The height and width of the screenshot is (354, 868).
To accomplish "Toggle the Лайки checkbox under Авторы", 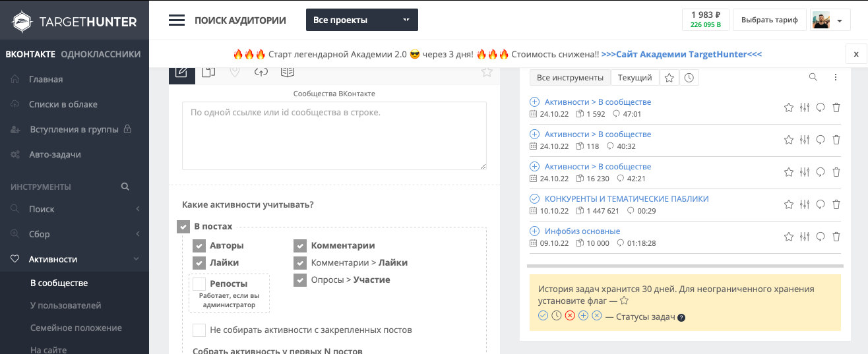I will click(199, 263).
